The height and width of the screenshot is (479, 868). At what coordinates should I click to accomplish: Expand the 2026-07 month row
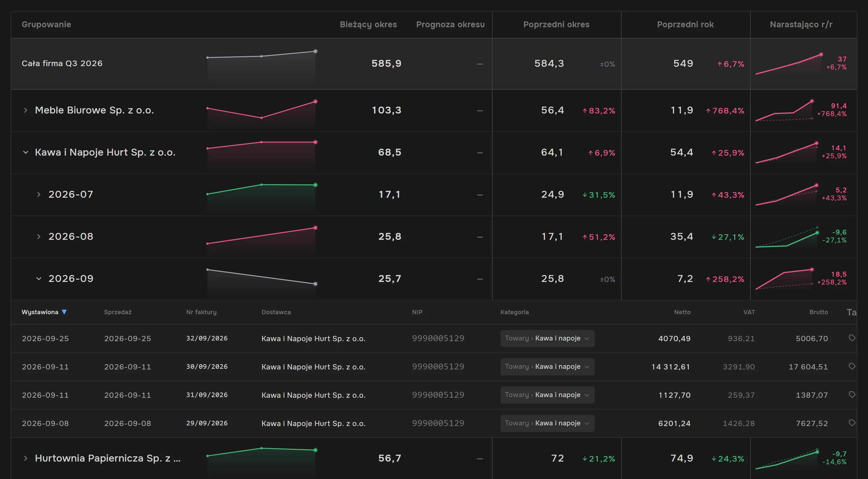[x=39, y=194]
